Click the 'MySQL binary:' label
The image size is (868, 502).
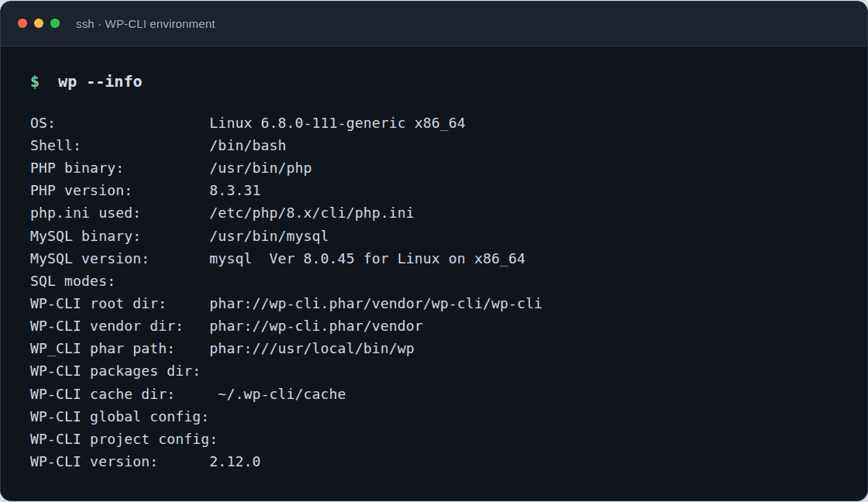click(85, 236)
